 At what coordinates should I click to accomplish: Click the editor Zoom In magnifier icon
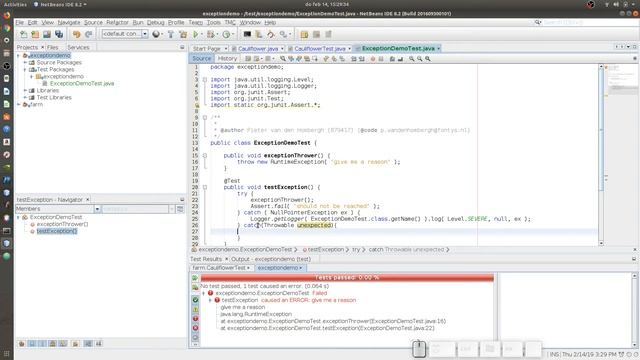(411, 59)
